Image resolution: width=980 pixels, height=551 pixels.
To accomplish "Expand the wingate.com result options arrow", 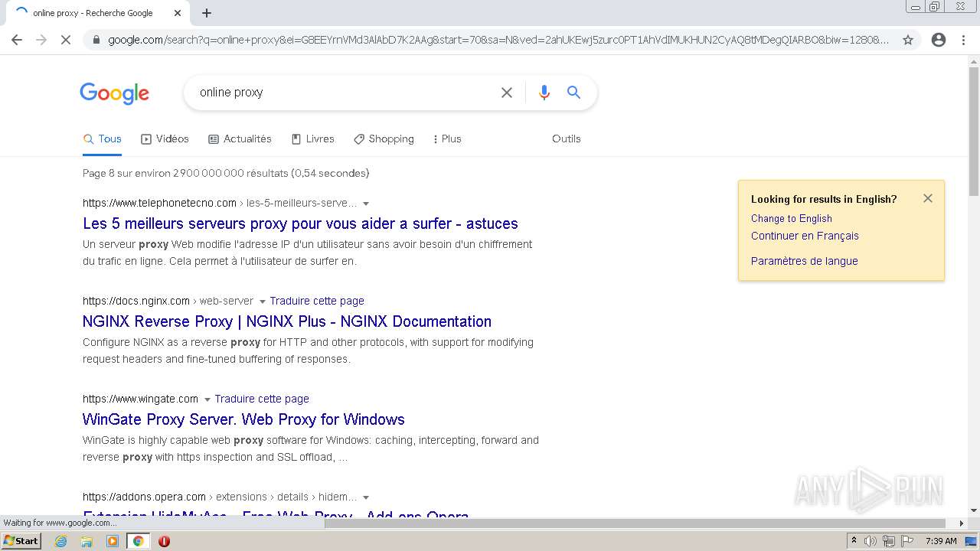I will coord(207,399).
